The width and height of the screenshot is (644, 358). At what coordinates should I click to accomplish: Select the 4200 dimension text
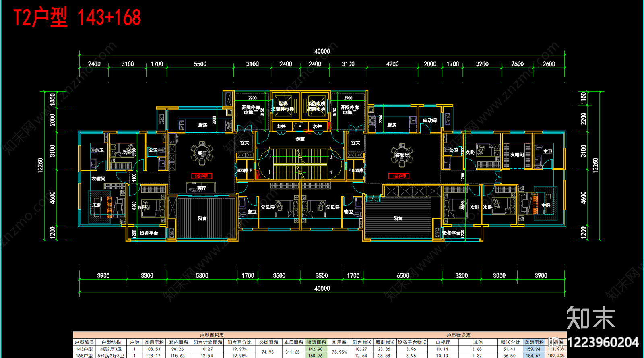392,64
